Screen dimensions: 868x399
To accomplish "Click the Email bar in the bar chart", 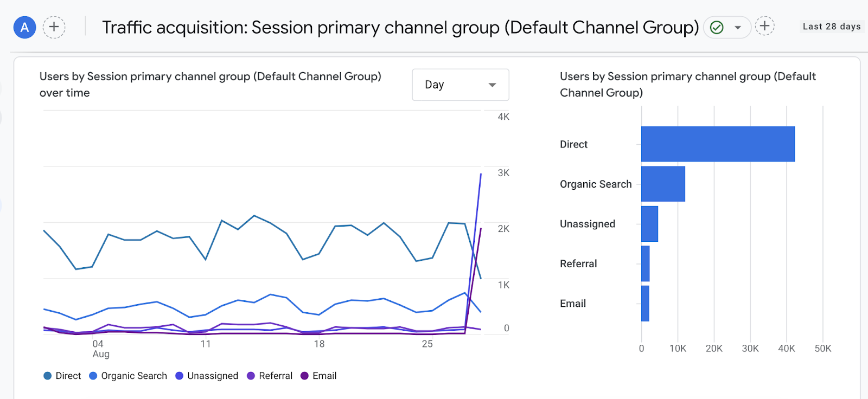I will [x=645, y=304].
